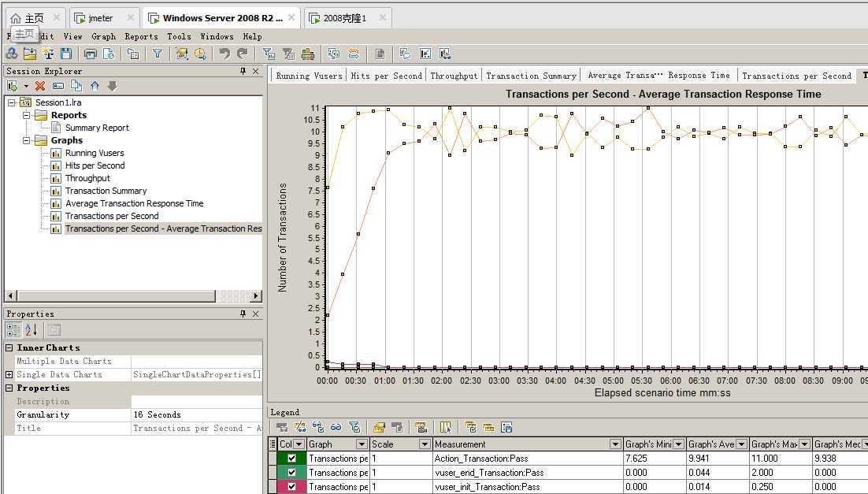Open the Graph column dropdown in Legend
The image size is (868, 494).
[x=362, y=444]
